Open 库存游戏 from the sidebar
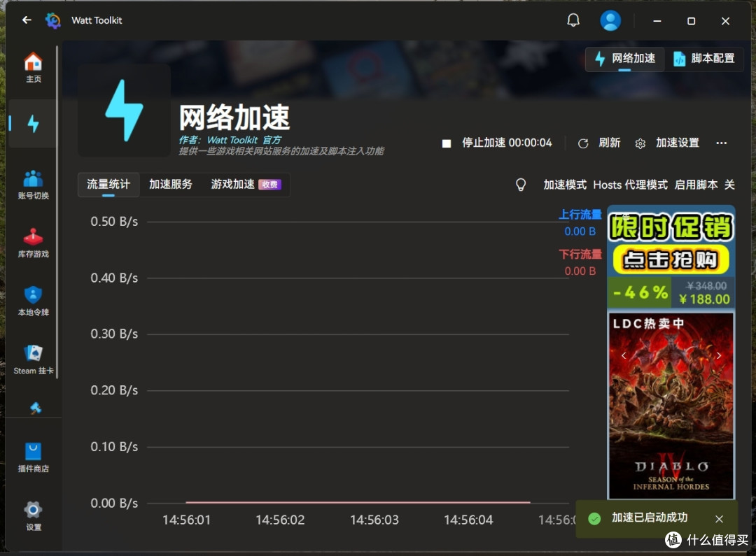This screenshot has height=556, width=756. pos(33,241)
